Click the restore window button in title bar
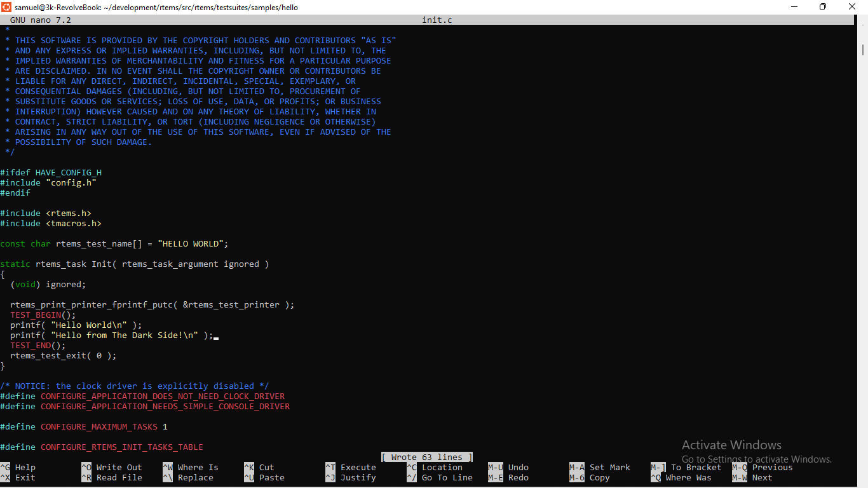The width and height of the screenshot is (868, 488). click(823, 7)
